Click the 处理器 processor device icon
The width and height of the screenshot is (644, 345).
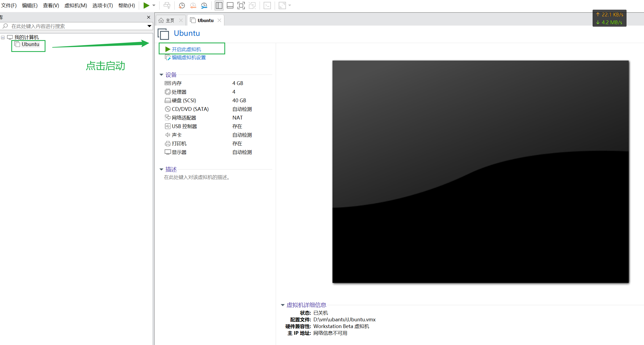coord(168,92)
